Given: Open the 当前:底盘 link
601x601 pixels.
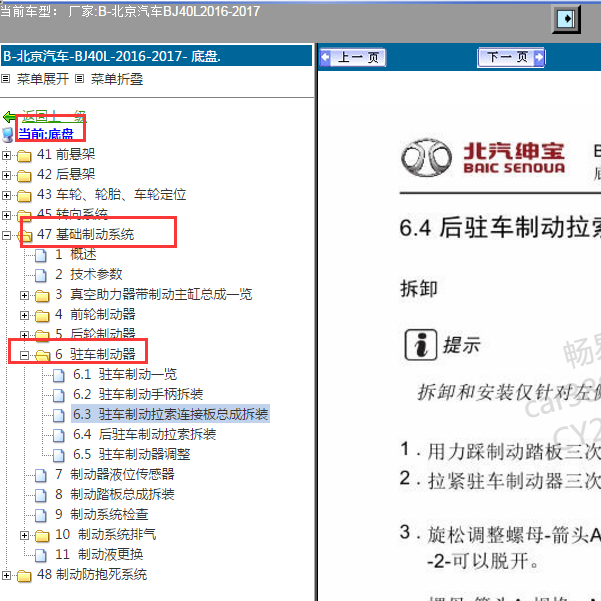Looking at the screenshot, I should pos(46,134).
